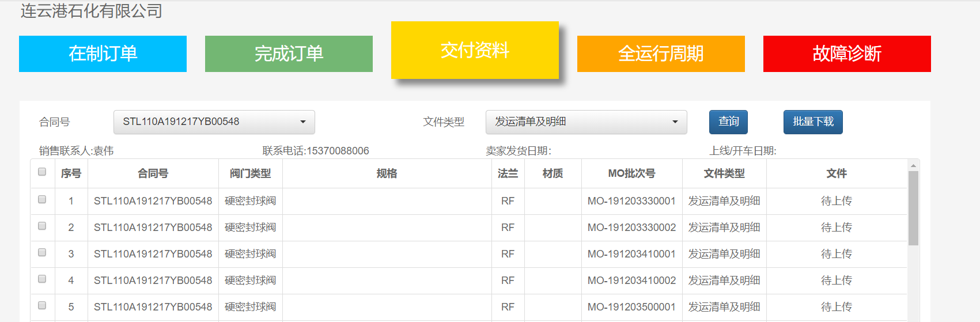
Task: Open the 全运行周期 tab
Action: [661, 54]
